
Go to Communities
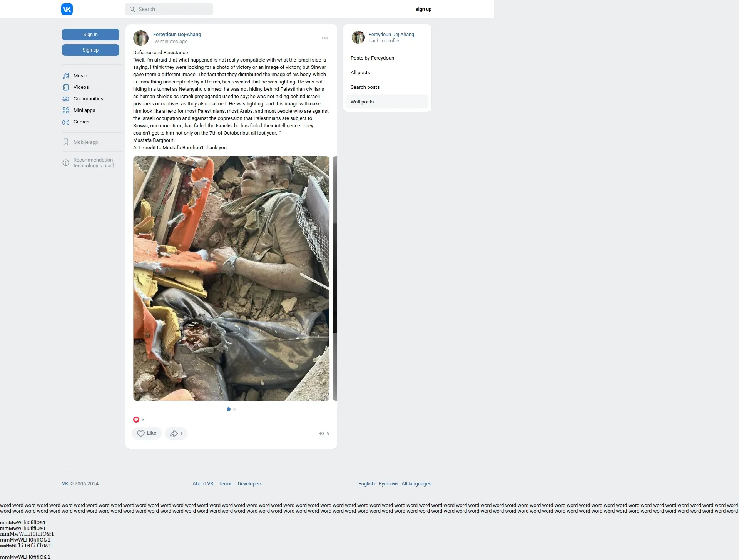[88, 99]
